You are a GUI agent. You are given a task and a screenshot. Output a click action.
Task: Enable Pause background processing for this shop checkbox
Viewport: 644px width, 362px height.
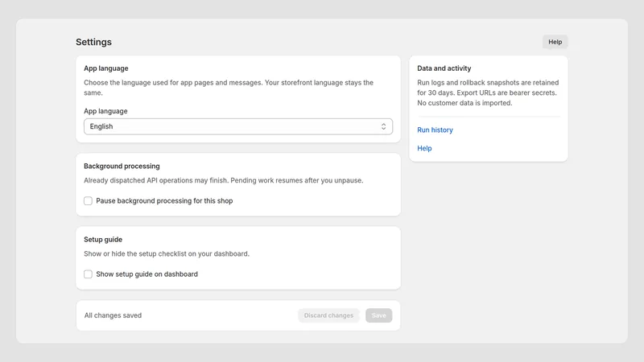[x=88, y=200]
